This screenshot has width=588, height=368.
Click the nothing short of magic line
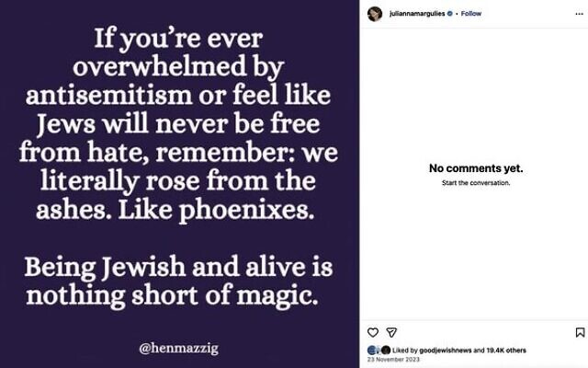click(172, 296)
